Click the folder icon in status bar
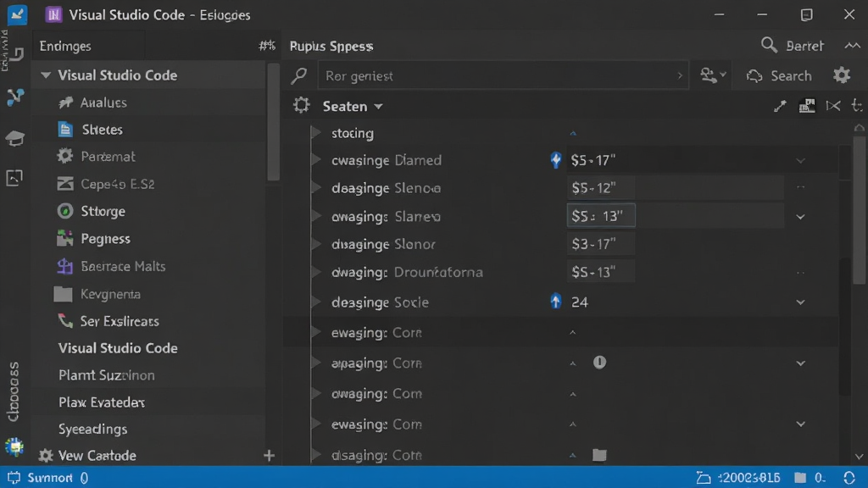The image size is (868, 488). [x=800, y=477]
